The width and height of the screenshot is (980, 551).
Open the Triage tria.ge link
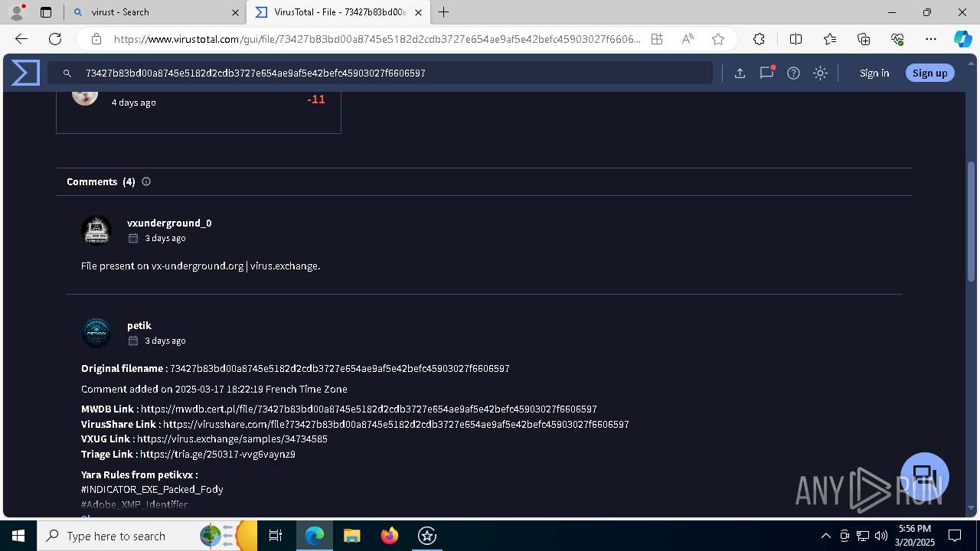217,454
